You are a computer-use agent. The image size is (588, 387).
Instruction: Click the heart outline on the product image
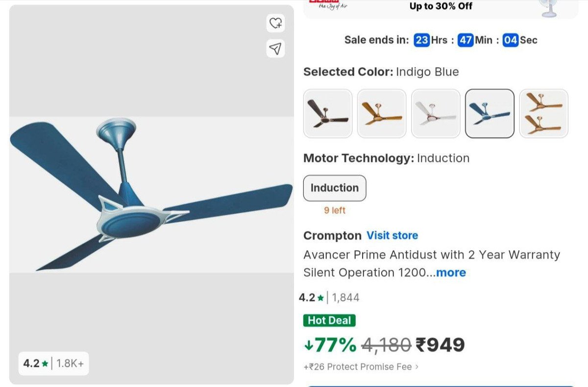275,24
